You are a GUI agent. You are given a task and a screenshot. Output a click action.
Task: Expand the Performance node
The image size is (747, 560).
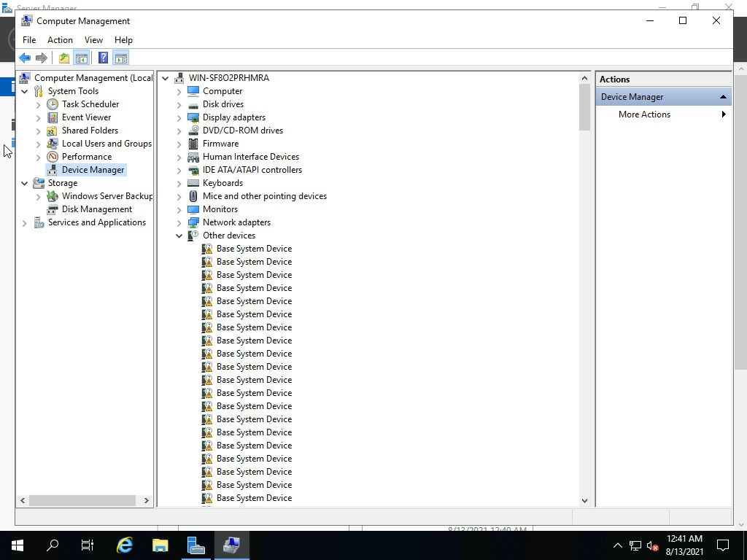[x=39, y=157]
